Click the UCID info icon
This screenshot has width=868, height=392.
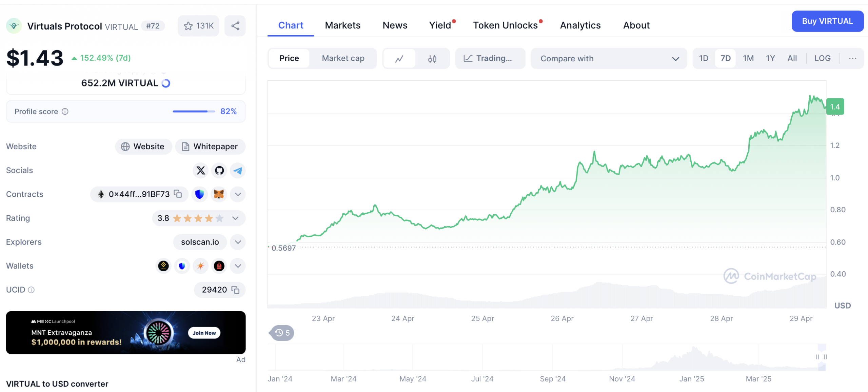click(x=31, y=290)
